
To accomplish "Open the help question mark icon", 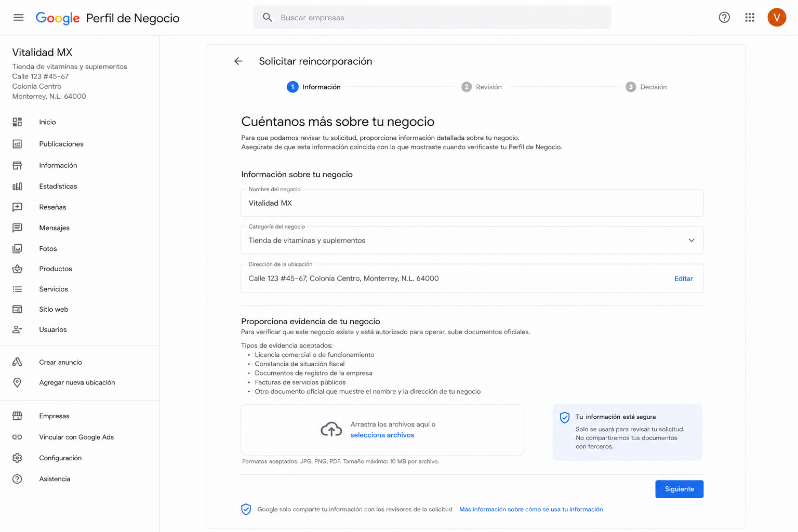I will 724,18.
